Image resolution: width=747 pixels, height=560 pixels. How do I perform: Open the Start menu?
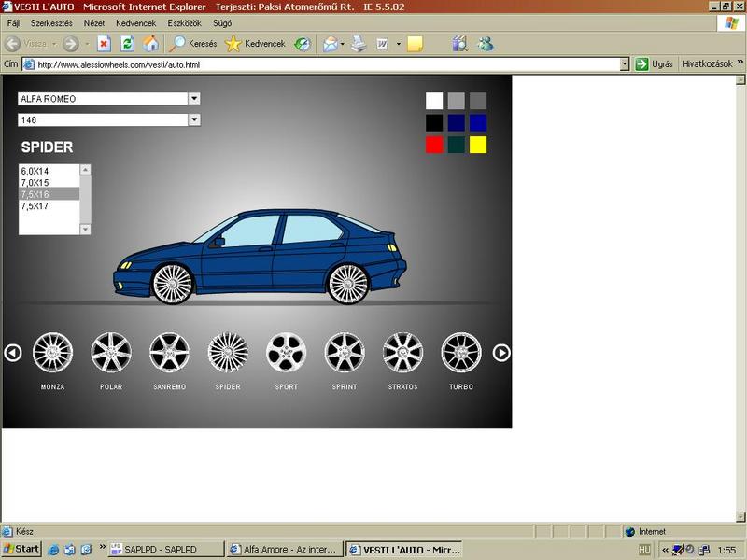coord(21,549)
